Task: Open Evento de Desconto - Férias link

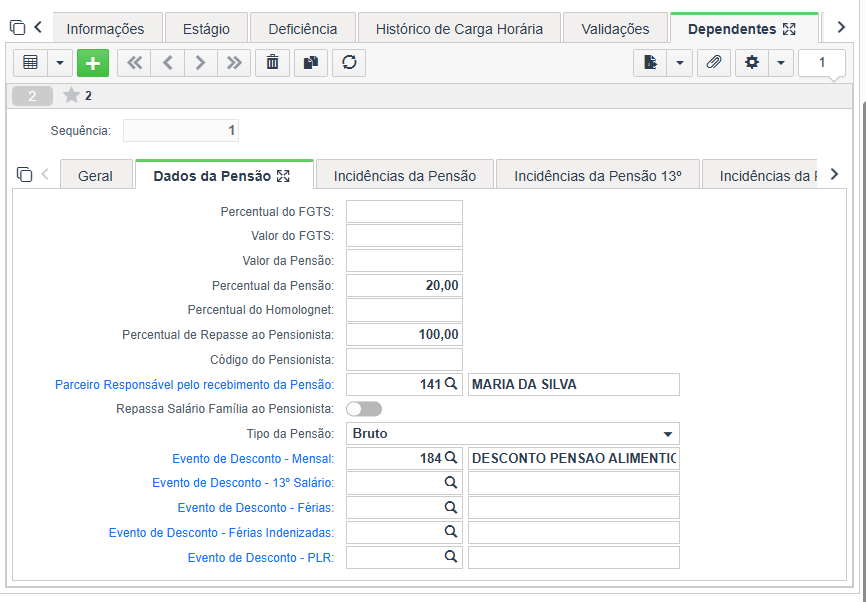Action: (256, 508)
